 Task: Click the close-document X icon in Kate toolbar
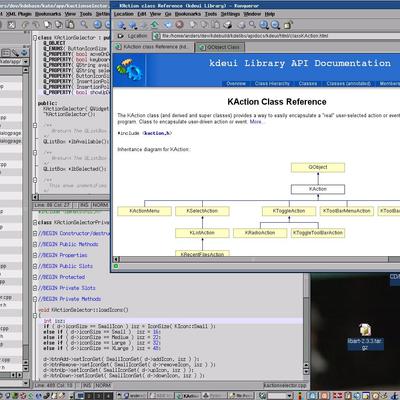(x=12, y=25)
